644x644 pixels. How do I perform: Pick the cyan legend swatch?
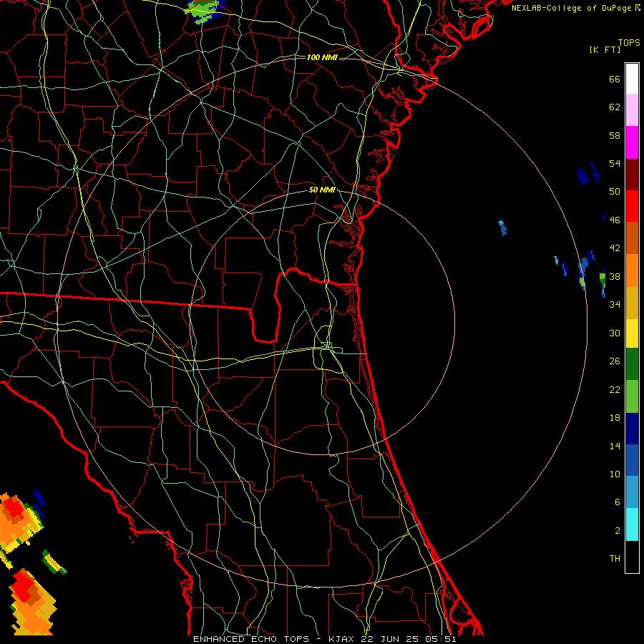point(632,525)
